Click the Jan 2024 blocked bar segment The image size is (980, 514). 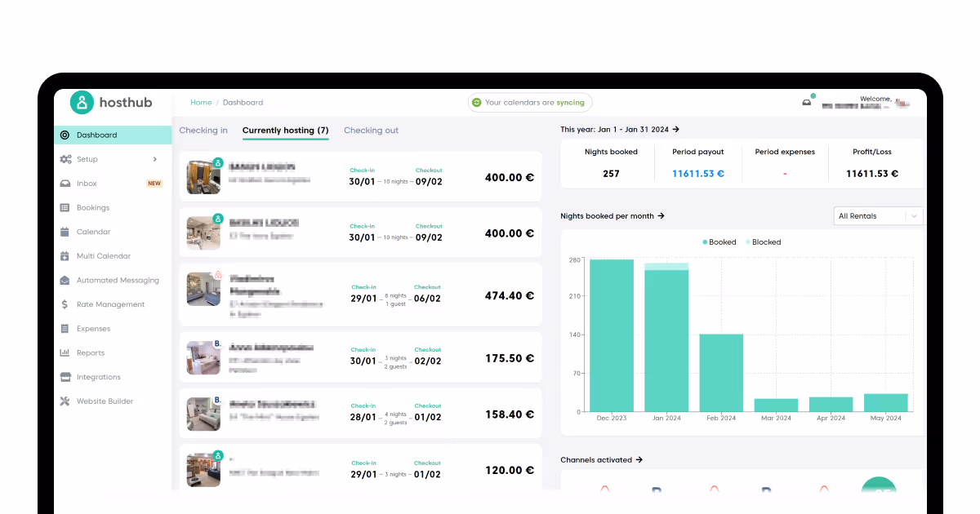point(666,267)
